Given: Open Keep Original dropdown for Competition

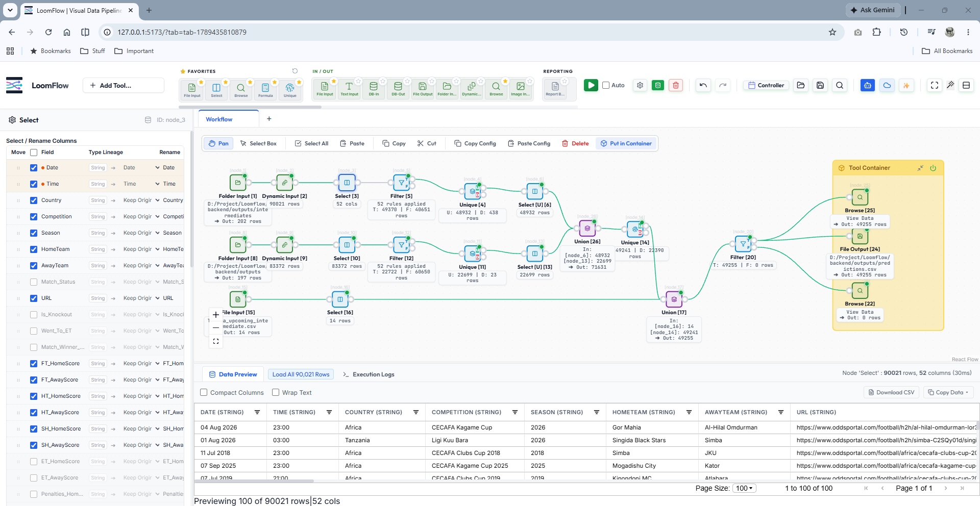Looking at the screenshot, I should point(141,217).
